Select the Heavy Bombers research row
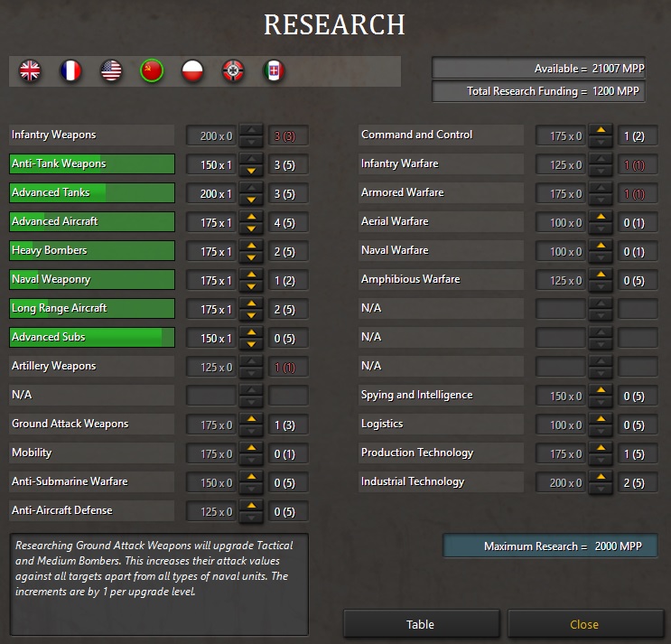 point(91,251)
